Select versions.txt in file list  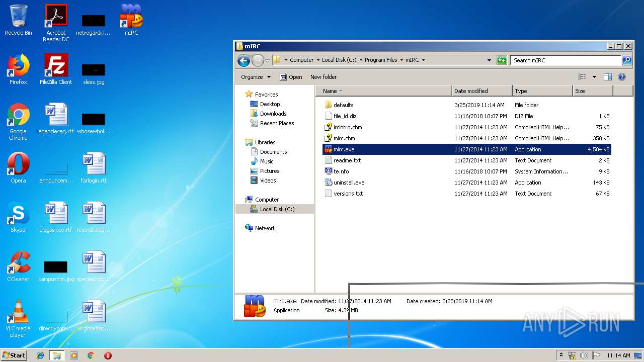click(x=467, y=194)
